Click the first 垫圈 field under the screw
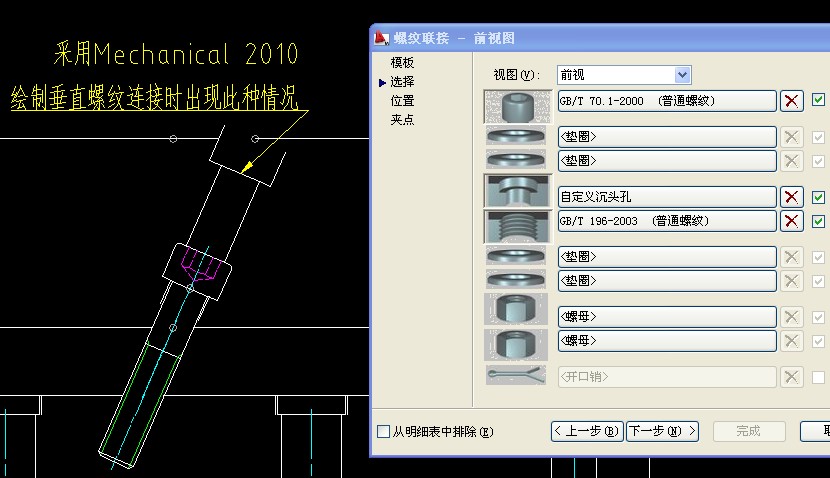The width and height of the screenshot is (830, 478). click(667, 137)
